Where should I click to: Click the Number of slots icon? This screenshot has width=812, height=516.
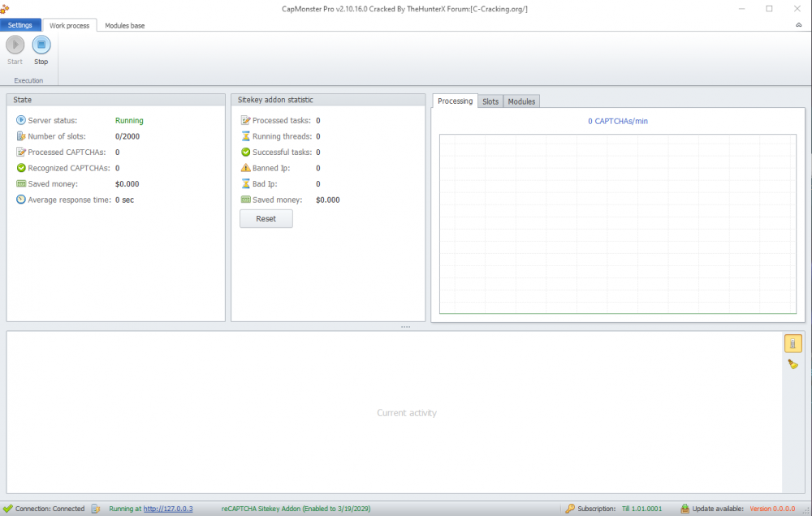[x=21, y=136]
